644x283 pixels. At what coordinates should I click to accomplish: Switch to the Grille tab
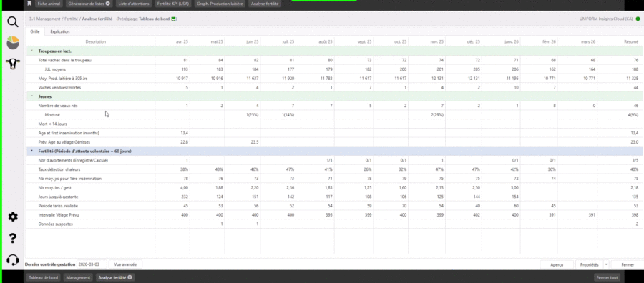(x=35, y=31)
